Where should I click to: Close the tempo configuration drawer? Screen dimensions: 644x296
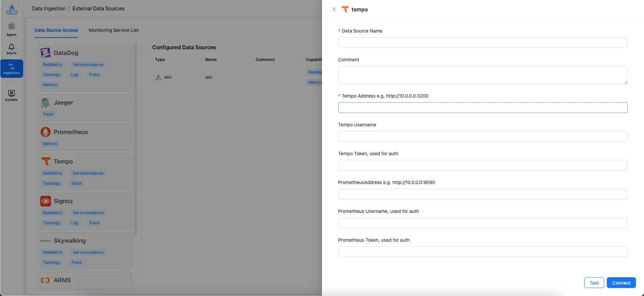point(334,9)
